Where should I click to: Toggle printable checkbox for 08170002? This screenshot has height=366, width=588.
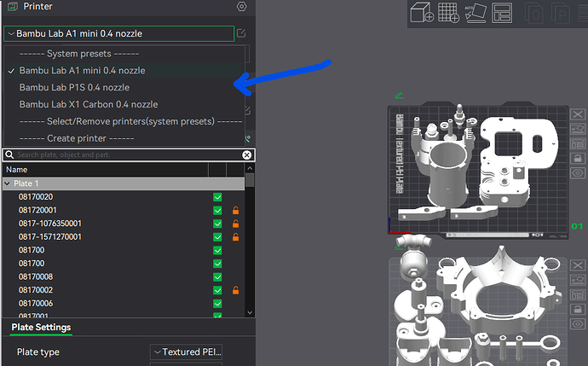click(217, 290)
